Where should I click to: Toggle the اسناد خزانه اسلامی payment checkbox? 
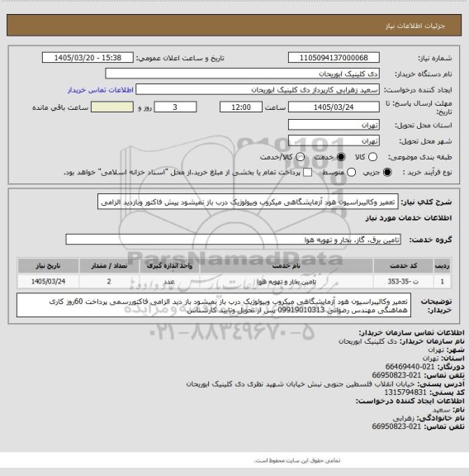308,173
